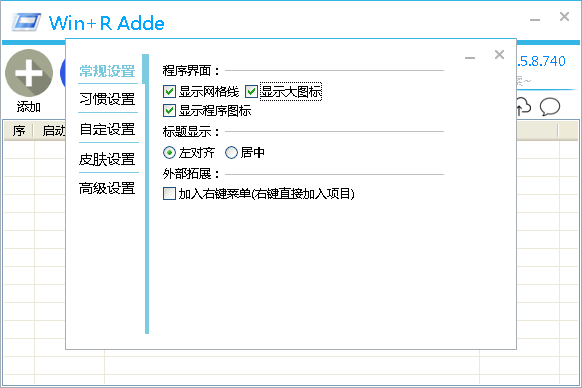Select 居中 title alignment option

click(231, 153)
